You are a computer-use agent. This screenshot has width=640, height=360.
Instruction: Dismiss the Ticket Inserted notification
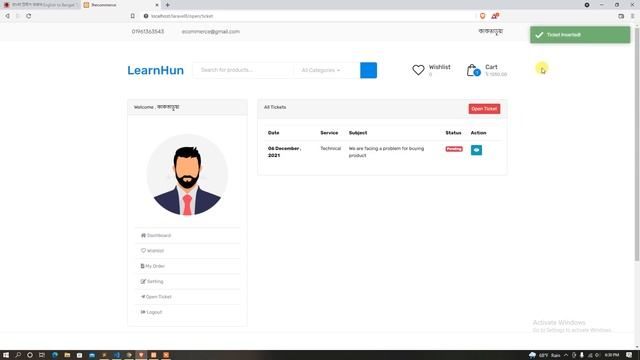[x=580, y=35]
